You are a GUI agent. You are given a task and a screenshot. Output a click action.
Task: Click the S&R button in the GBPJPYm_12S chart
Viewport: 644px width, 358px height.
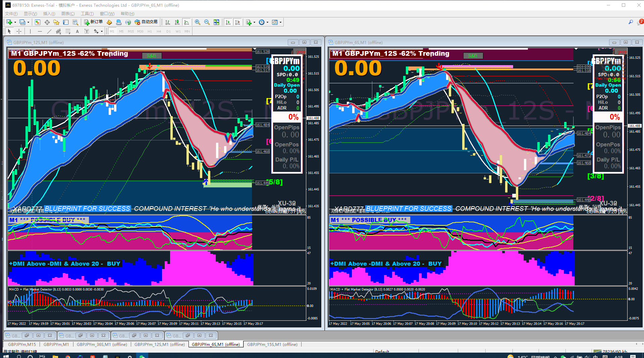point(151,56)
